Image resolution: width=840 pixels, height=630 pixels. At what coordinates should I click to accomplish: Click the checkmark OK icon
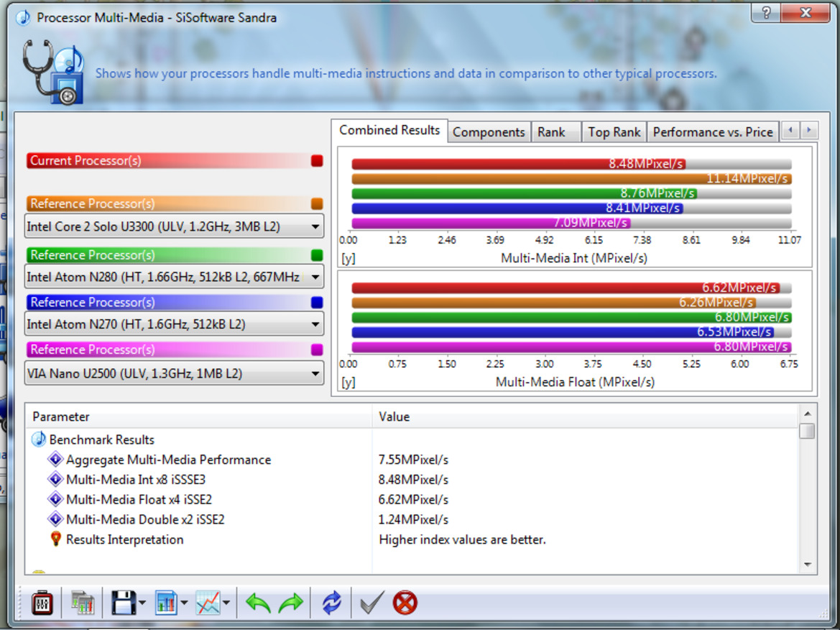pos(371,603)
